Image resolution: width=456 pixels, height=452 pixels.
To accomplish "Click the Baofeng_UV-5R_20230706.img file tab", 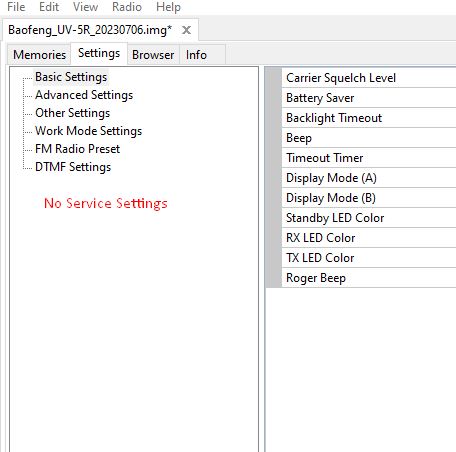I will click(x=90, y=30).
